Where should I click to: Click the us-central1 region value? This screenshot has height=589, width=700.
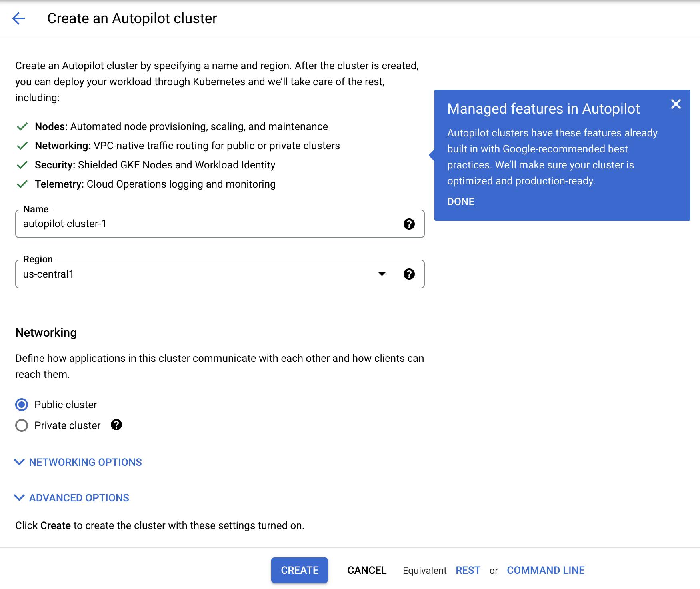tap(48, 274)
